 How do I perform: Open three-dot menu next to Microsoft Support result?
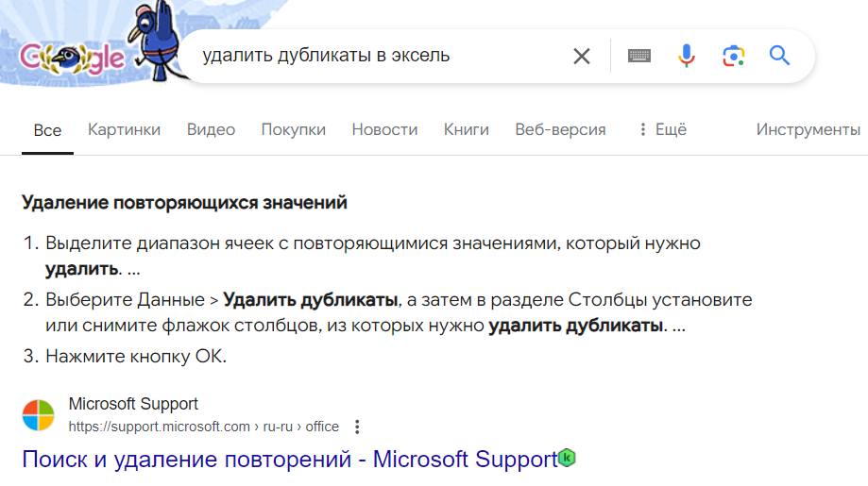pyautogui.click(x=357, y=427)
